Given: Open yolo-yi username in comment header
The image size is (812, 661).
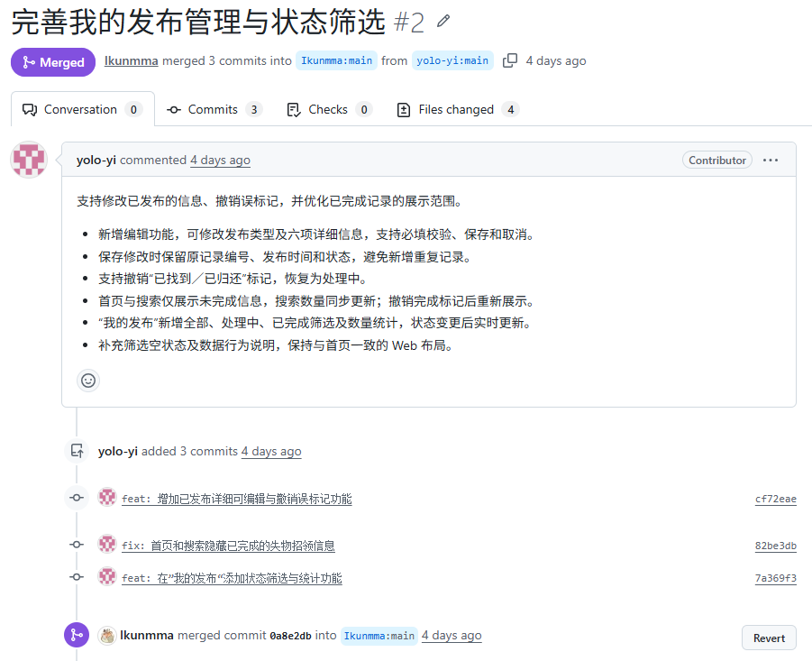Looking at the screenshot, I should [96, 161].
